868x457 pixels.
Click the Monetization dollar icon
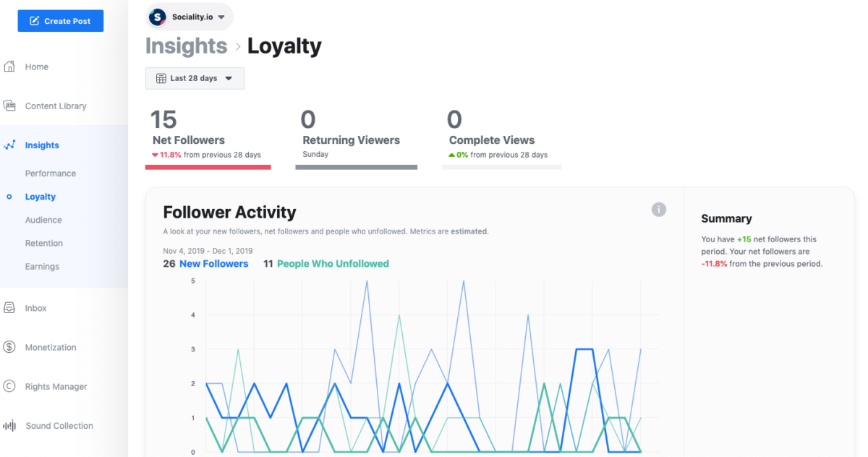(10, 347)
